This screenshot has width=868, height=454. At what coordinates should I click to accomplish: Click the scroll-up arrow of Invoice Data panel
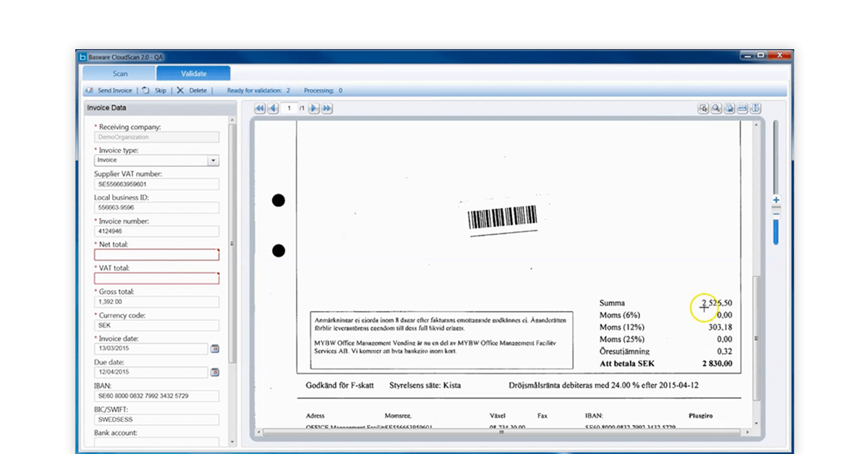232,121
